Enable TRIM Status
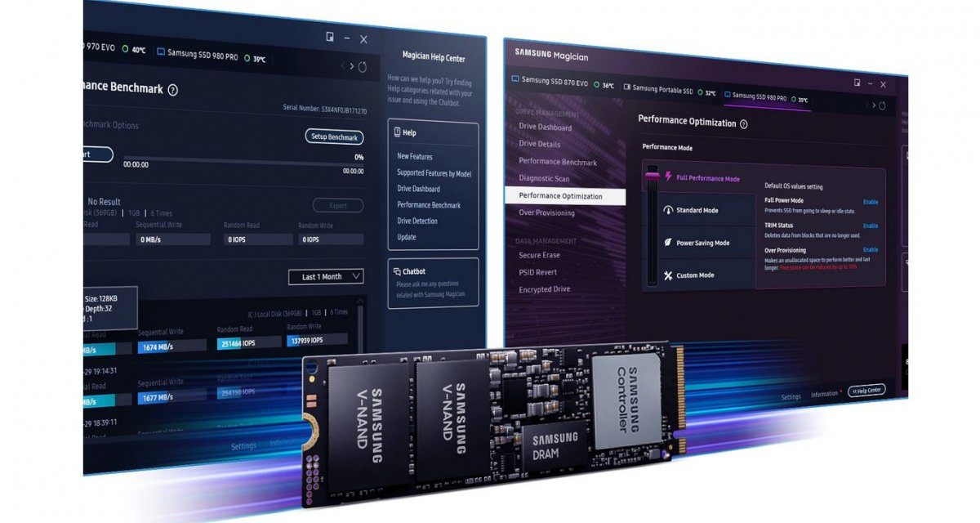 pos(872,226)
